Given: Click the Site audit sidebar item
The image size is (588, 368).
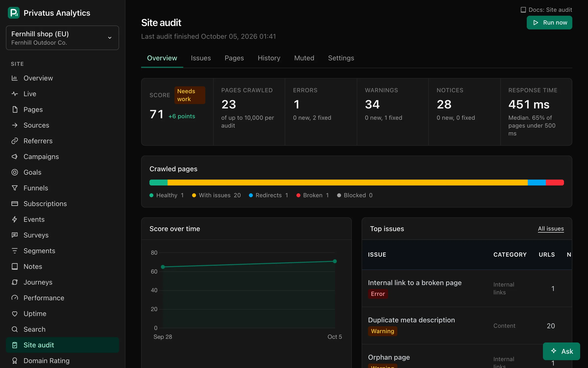Looking at the screenshot, I should [62, 345].
